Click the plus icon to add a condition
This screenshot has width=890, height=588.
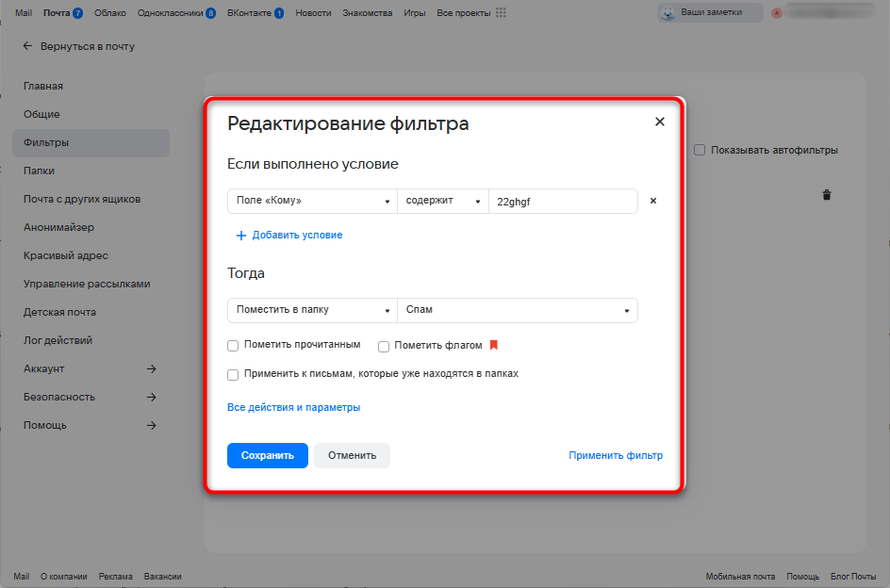(241, 236)
